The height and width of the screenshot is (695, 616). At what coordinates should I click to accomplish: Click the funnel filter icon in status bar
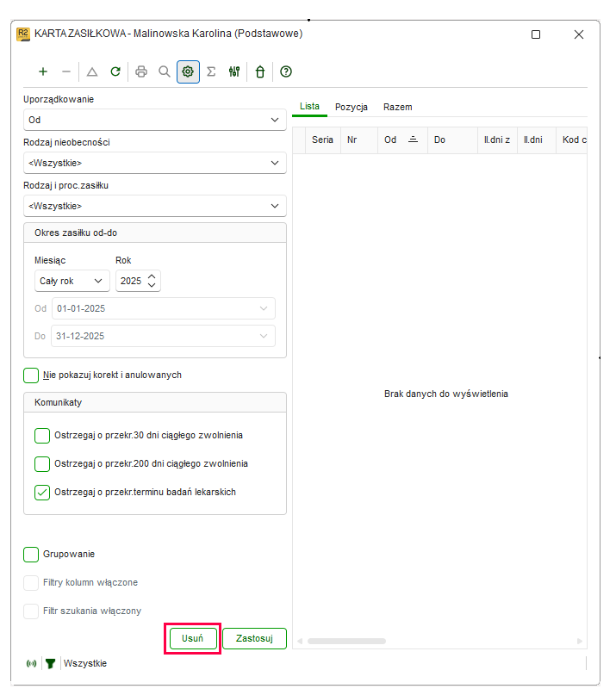(50, 663)
